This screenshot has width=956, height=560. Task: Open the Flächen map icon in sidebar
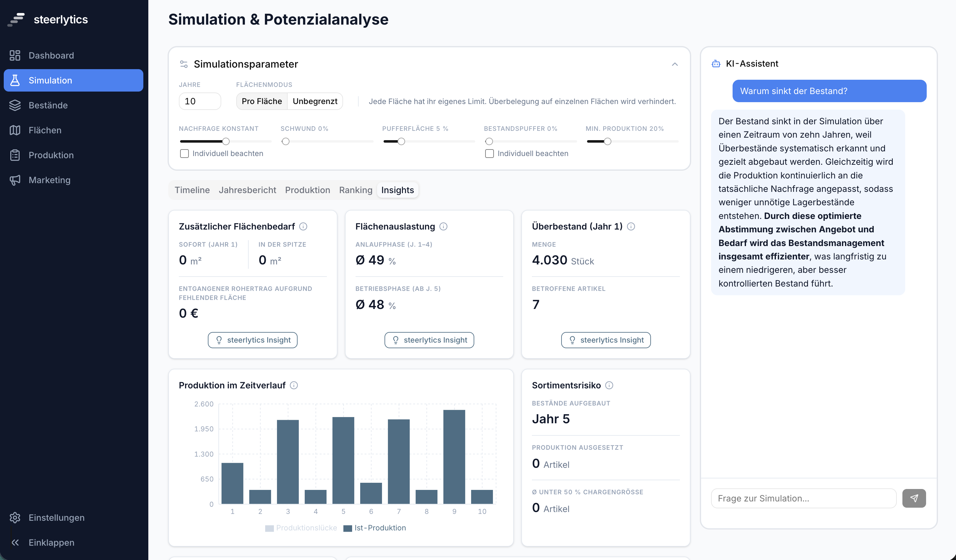[15, 130]
